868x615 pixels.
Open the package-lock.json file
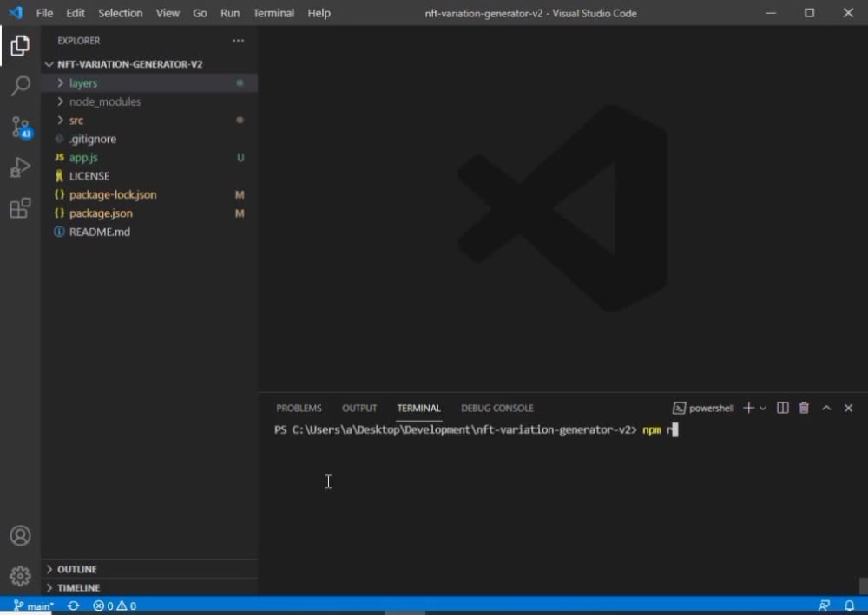(x=149, y=194)
